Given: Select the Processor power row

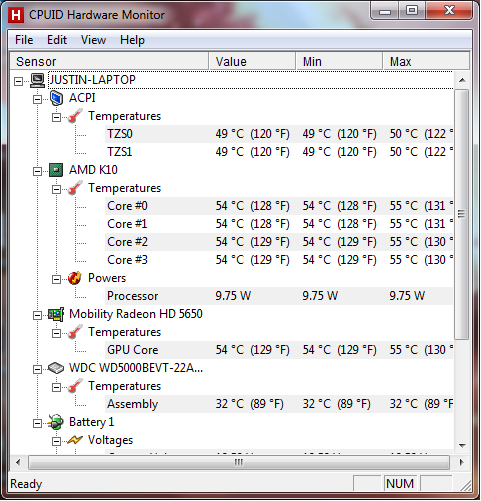Looking at the screenshot, I should (279, 296).
